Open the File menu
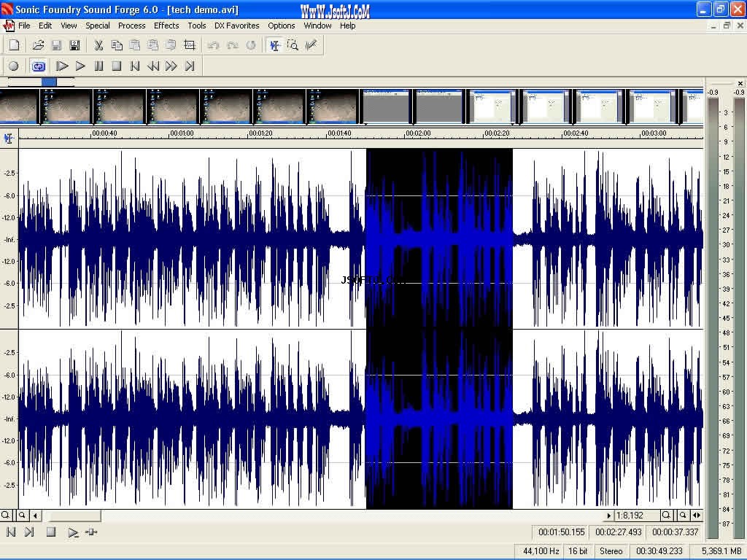This screenshot has width=747, height=560. [24, 26]
